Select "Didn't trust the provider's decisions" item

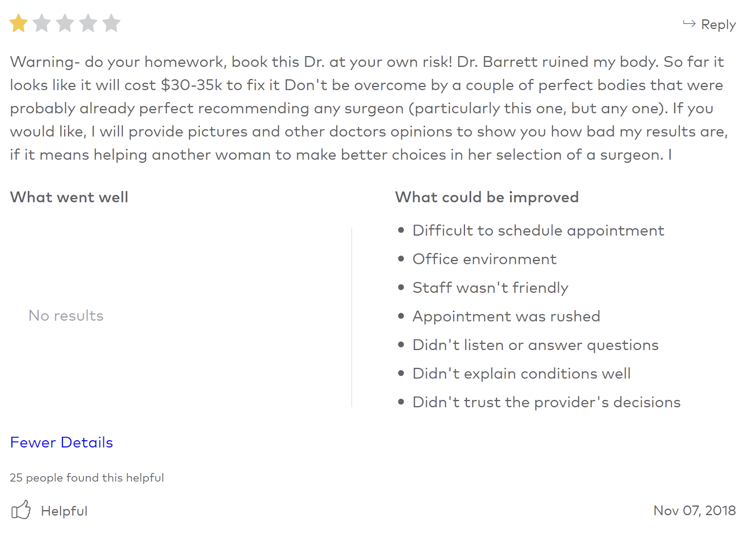tap(546, 402)
